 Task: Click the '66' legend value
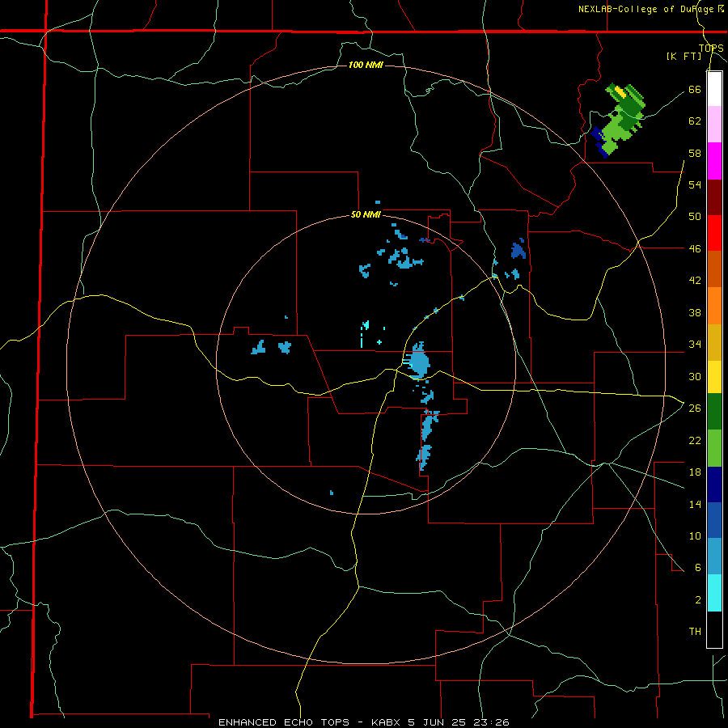[695, 89]
